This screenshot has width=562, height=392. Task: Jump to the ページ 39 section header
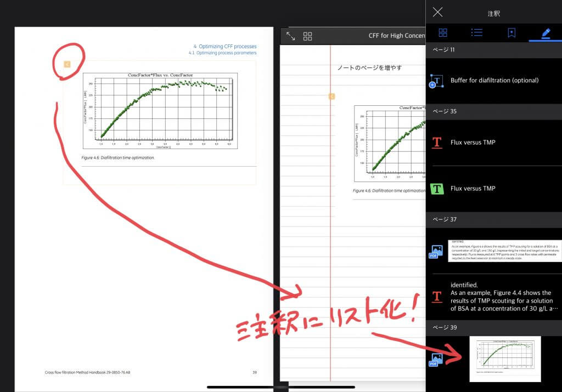(494, 327)
